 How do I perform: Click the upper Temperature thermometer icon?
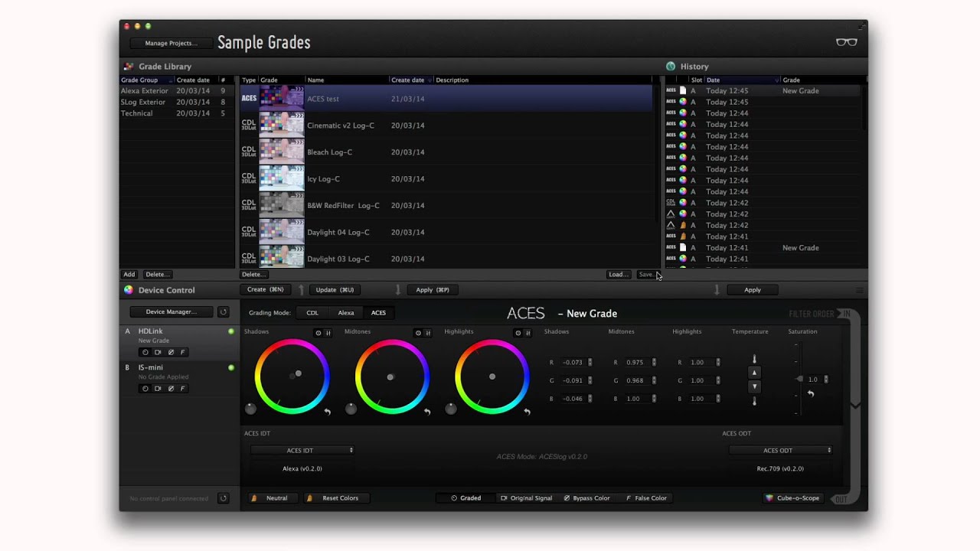pyautogui.click(x=754, y=359)
